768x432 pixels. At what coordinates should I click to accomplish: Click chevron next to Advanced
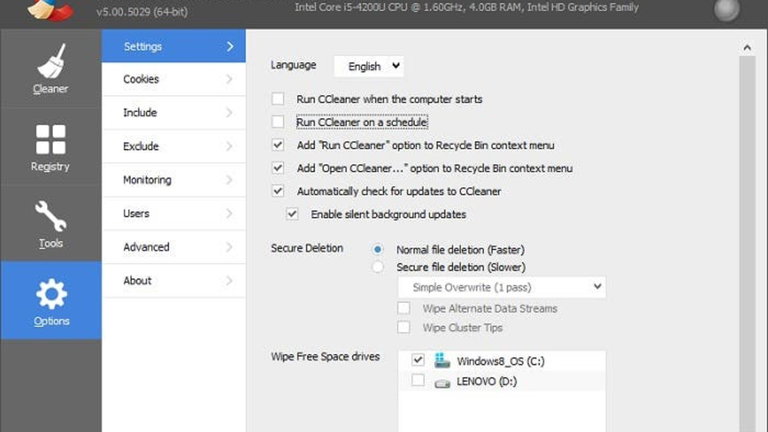pos(229,247)
